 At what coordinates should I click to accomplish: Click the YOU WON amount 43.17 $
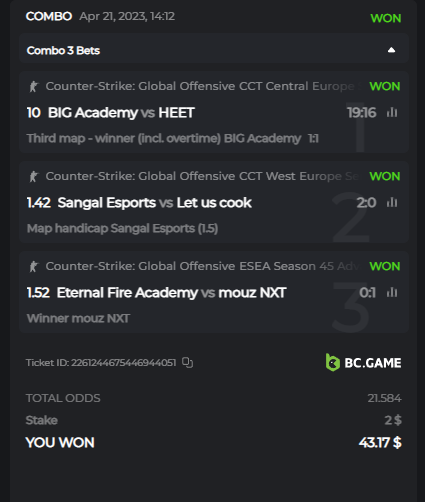coord(380,443)
